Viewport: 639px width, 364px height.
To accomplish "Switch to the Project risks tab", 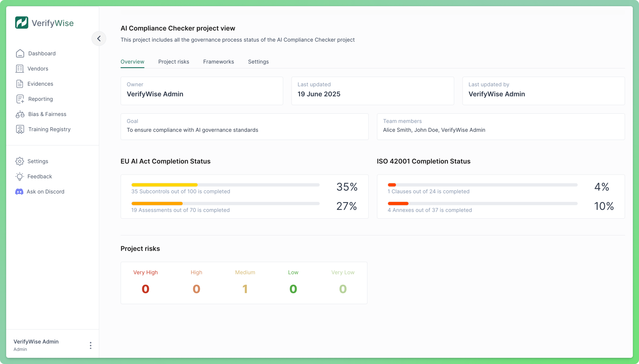I will coord(173,62).
